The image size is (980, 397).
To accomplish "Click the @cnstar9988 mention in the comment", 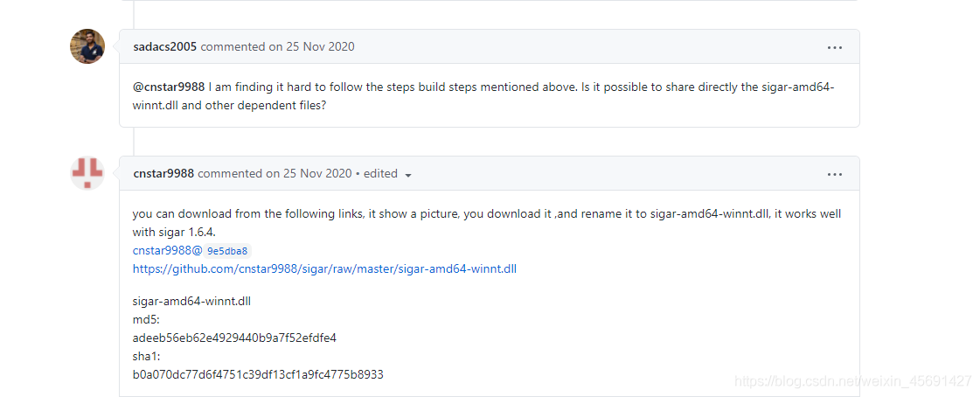I will 169,87.
